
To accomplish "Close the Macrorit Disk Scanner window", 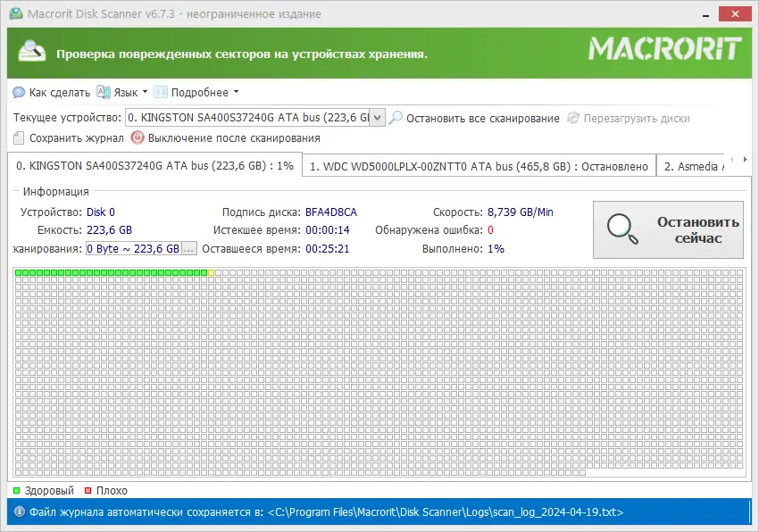I will [735, 14].
